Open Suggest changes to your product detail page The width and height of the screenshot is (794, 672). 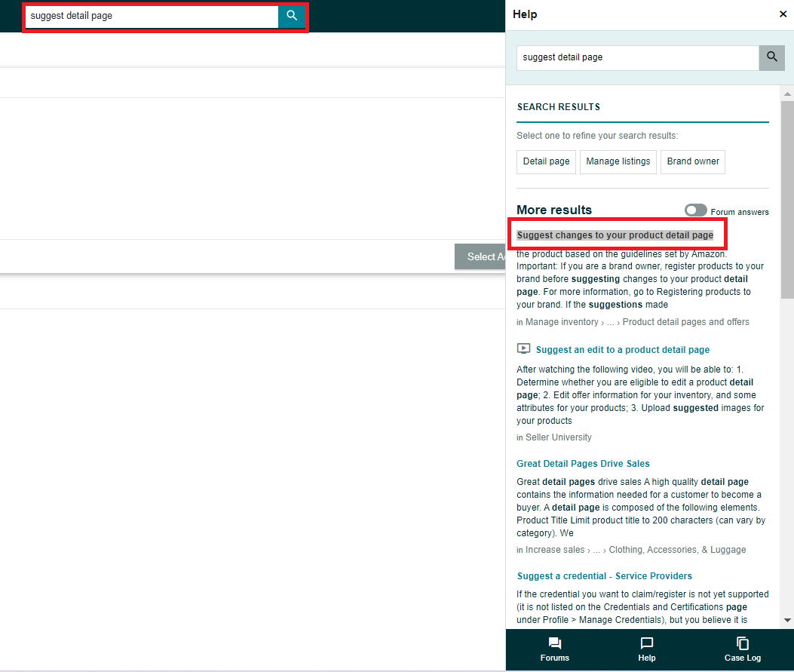[x=615, y=235]
